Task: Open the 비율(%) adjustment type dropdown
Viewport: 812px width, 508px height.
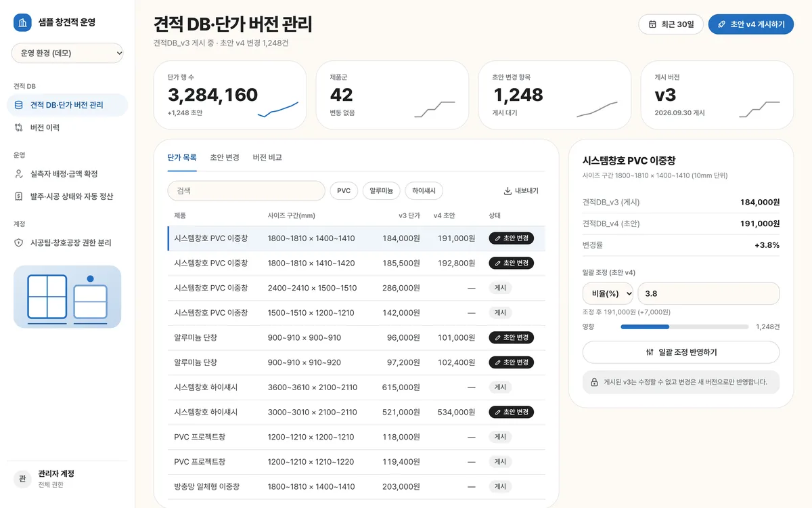Action: [x=608, y=293]
